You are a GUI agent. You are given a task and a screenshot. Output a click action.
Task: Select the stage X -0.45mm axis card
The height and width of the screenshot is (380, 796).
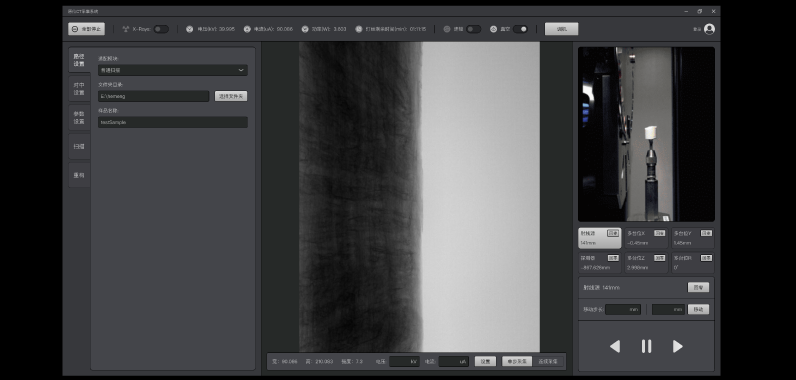pyautogui.click(x=646, y=238)
